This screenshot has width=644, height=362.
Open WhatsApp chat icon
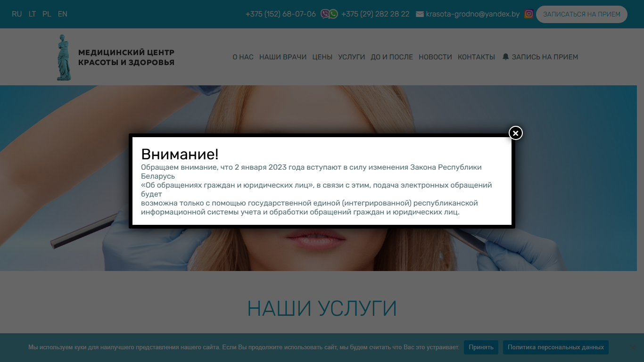pyautogui.click(x=333, y=14)
